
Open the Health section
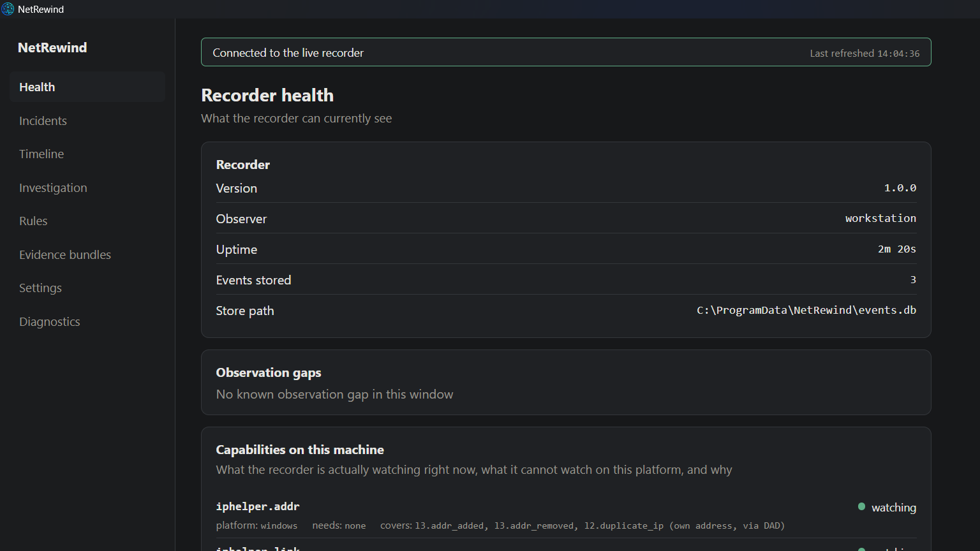pyautogui.click(x=87, y=87)
